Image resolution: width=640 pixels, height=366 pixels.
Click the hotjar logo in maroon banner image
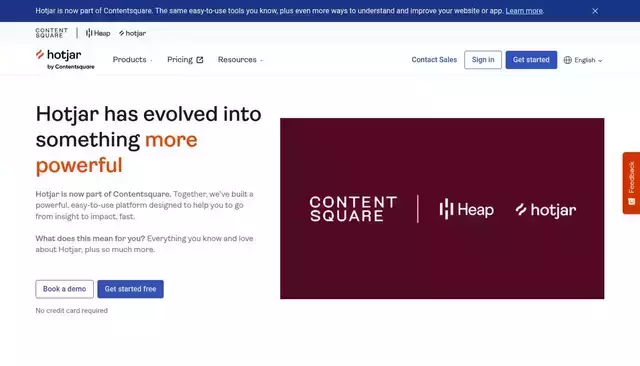(546, 210)
